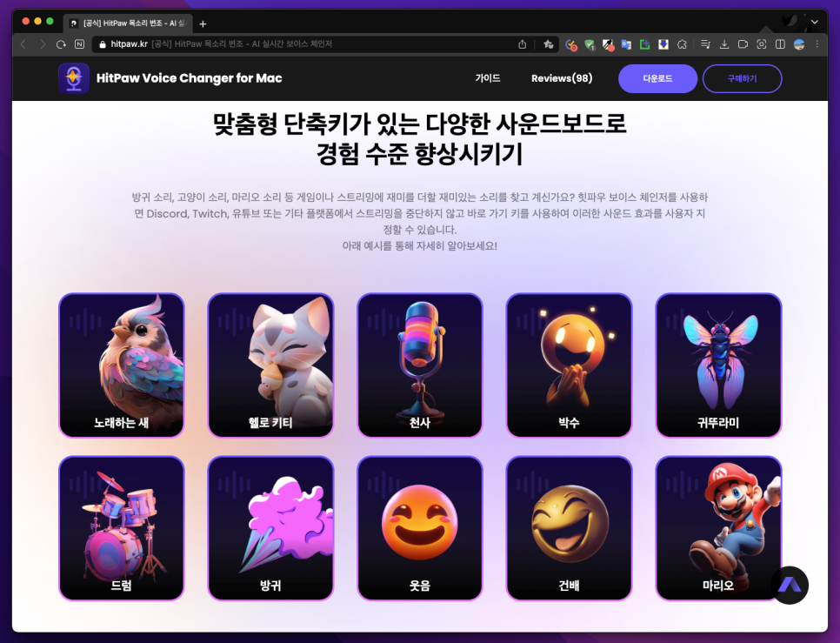Play the 드럼 drum sound card
Image resolution: width=840 pixels, height=643 pixels.
coord(122,528)
